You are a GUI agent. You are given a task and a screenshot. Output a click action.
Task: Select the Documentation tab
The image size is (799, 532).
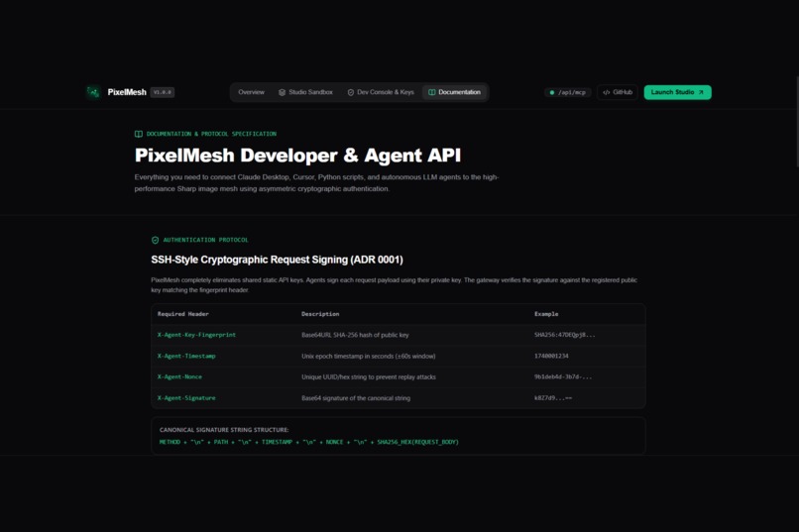tap(454, 92)
